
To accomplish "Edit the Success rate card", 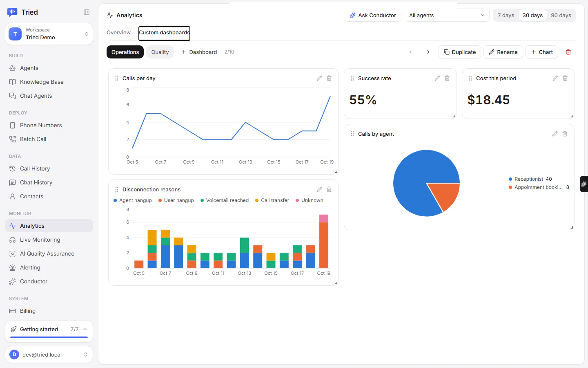I will [x=437, y=78].
